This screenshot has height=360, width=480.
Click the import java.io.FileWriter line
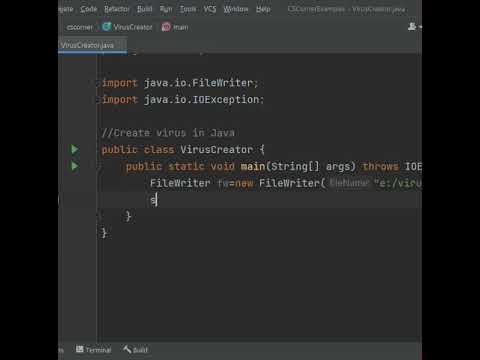[x=180, y=83]
